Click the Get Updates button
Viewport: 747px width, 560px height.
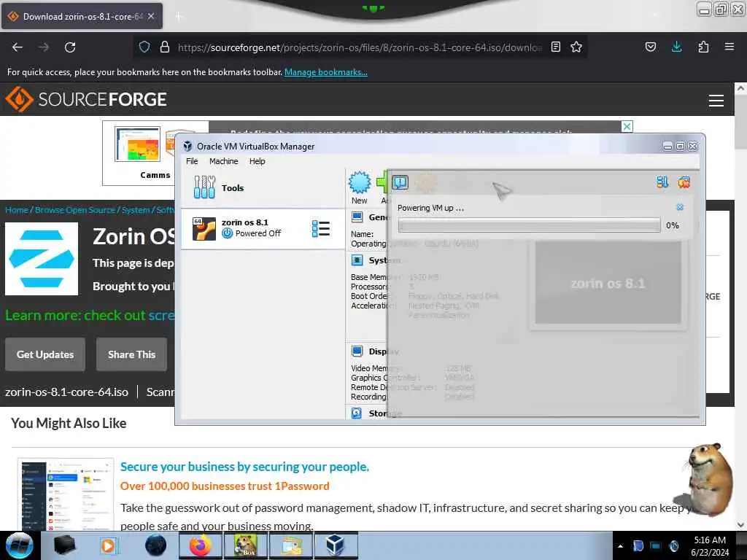tap(45, 354)
